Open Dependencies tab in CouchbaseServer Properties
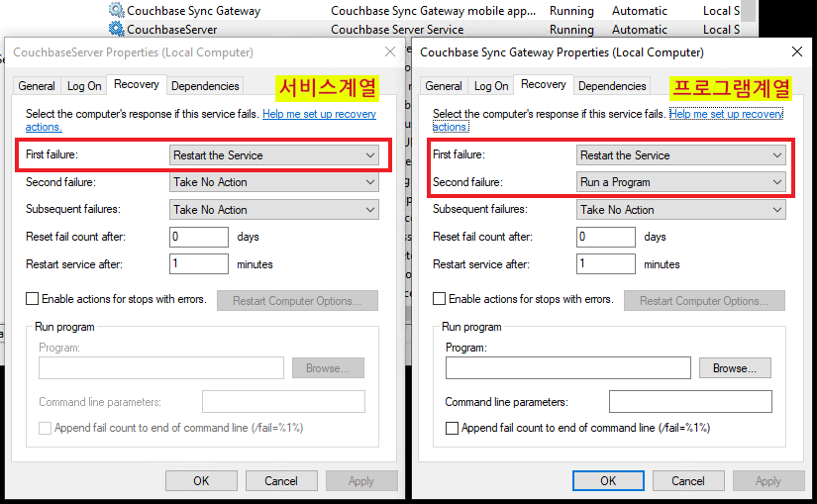 point(205,86)
